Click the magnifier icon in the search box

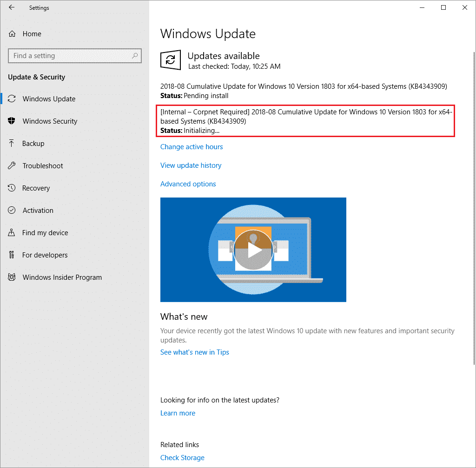tap(135, 56)
